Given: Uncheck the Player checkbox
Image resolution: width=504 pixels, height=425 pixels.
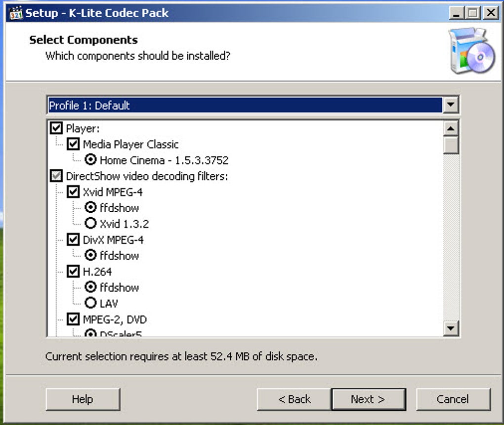Looking at the screenshot, I should point(56,128).
